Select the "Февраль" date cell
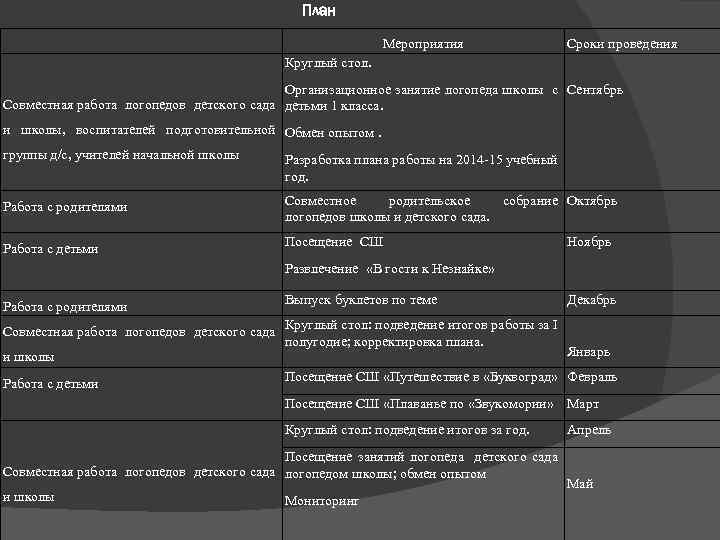The width and height of the screenshot is (720, 540). coord(592,377)
